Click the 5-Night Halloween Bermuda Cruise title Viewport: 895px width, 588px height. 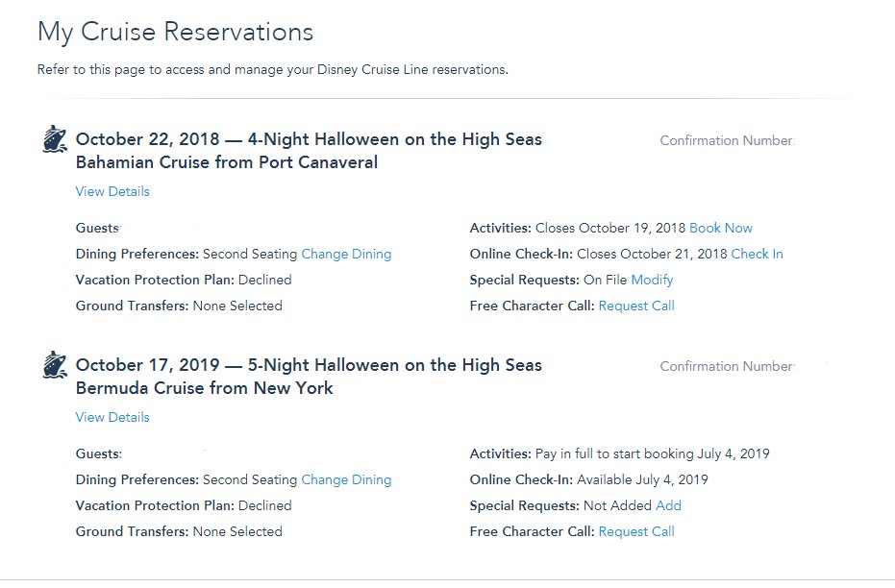309,377
